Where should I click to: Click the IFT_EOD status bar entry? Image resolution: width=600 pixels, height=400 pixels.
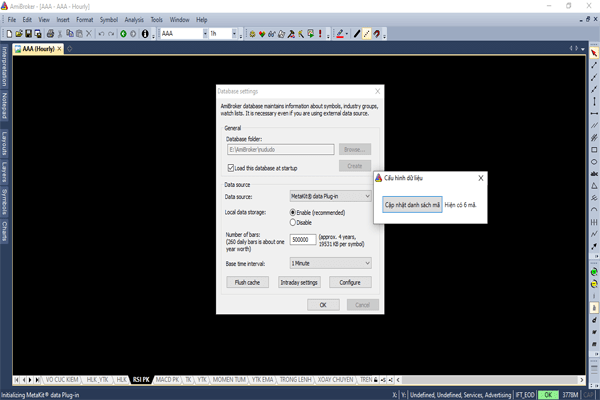coord(525,395)
